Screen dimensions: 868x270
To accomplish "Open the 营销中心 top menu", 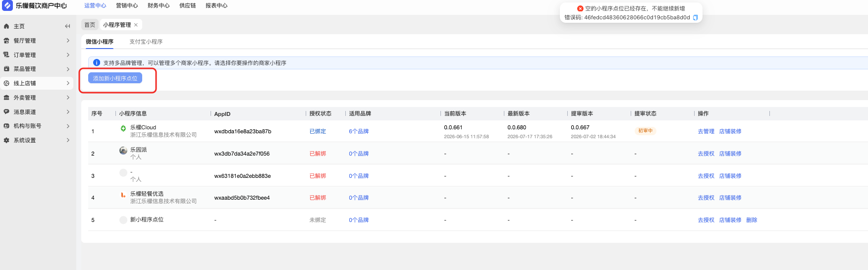I will pyautogui.click(x=127, y=5).
